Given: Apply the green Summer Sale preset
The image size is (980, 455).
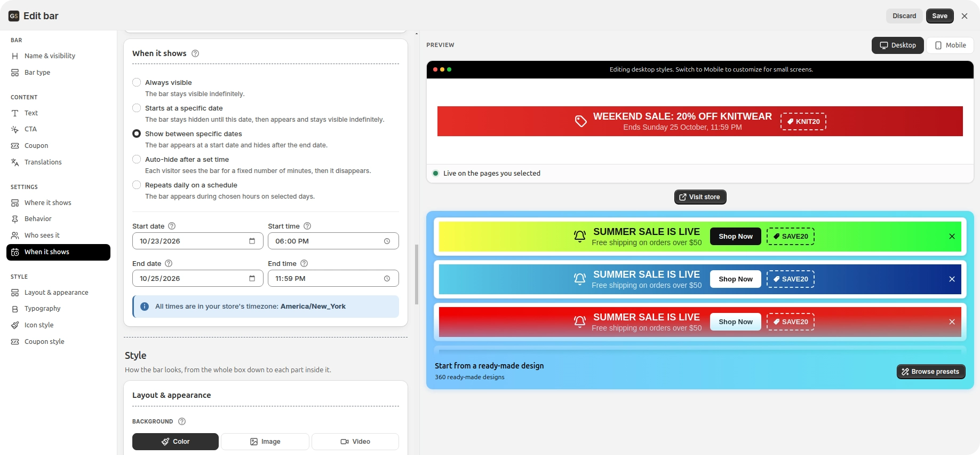Looking at the screenshot, I should coord(700,237).
